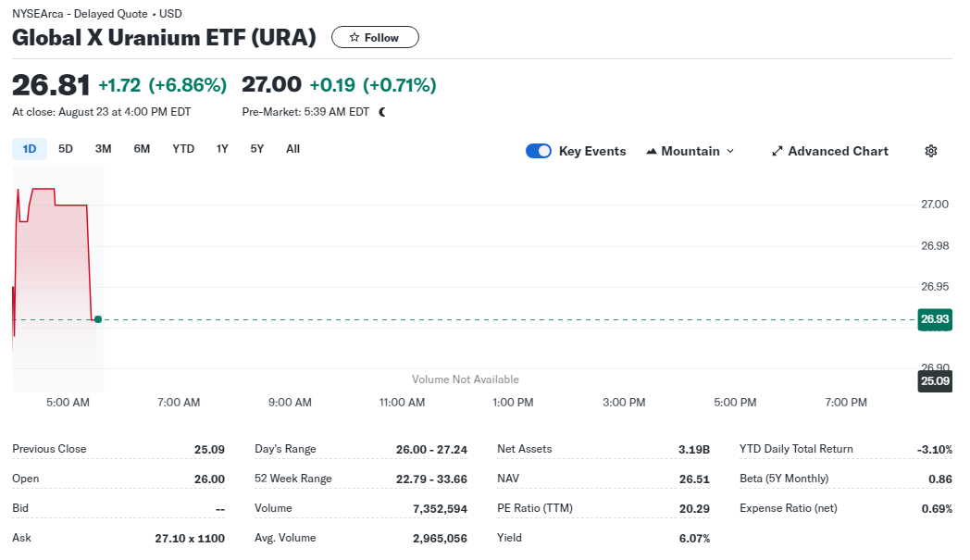Viewport: 970px width, 560px height.
Task: Click the 26.93 price label on chart
Action: (x=935, y=319)
